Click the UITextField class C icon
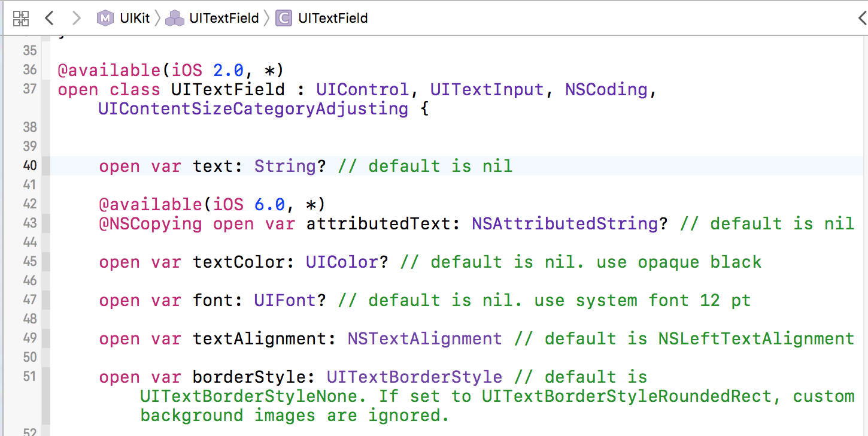This screenshot has width=868, height=436. point(283,18)
